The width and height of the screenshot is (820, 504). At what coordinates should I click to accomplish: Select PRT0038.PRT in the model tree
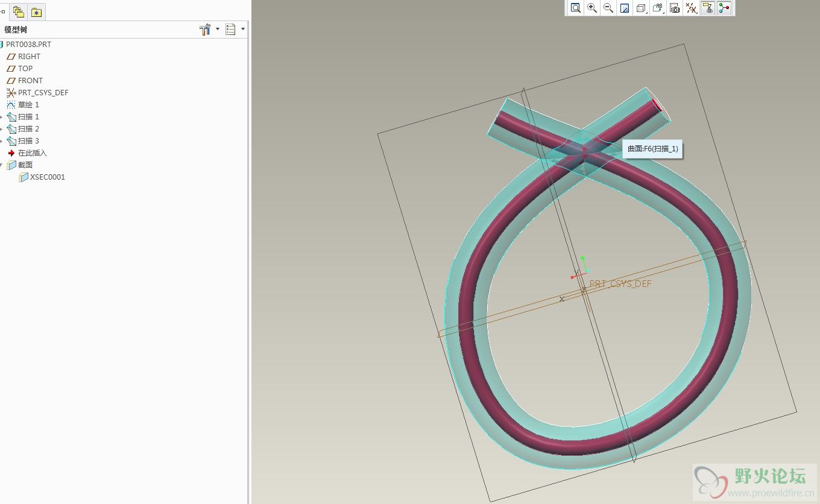click(28, 45)
